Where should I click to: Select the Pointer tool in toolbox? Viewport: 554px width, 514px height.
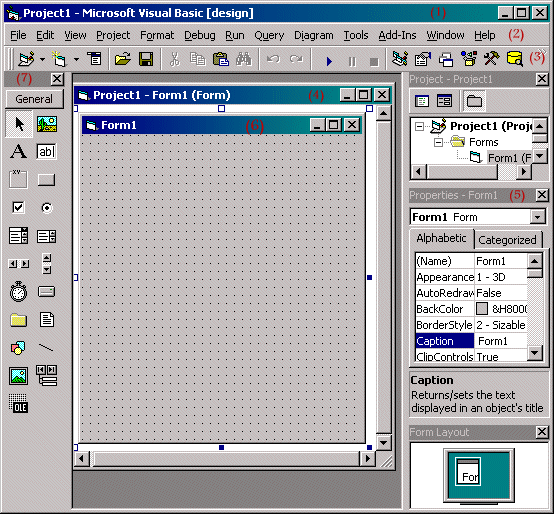(x=19, y=124)
